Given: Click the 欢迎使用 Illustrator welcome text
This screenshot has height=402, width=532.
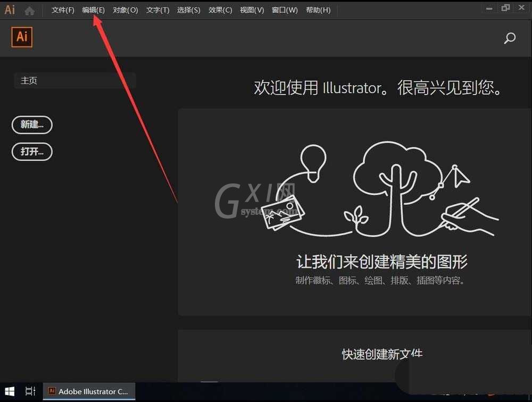Looking at the screenshot, I should tap(378, 88).
